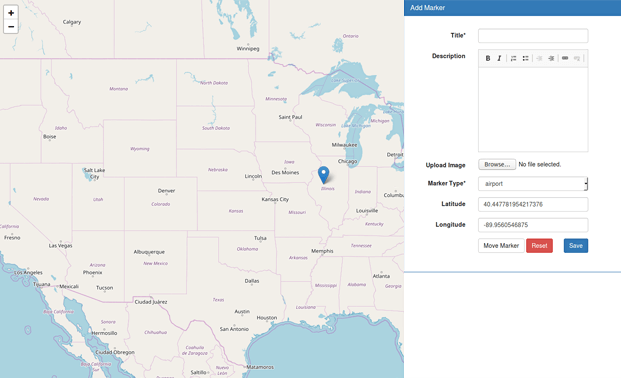Decrease indent in description editor
Image resolution: width=621 pixels, height=378 pixels.
point(539,58)
